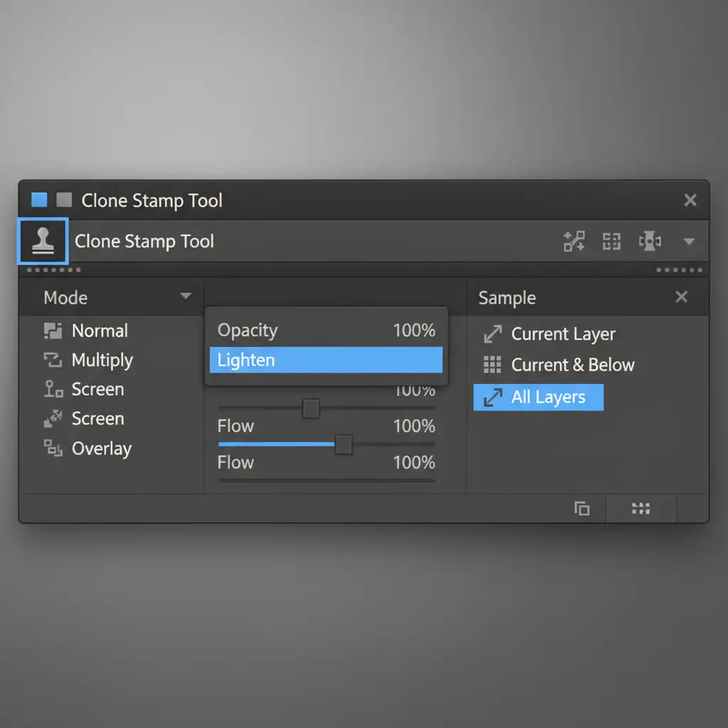Click the Opacity 100% field in popup
Viewport: 728px width, 728px height.
pos(414,331)
